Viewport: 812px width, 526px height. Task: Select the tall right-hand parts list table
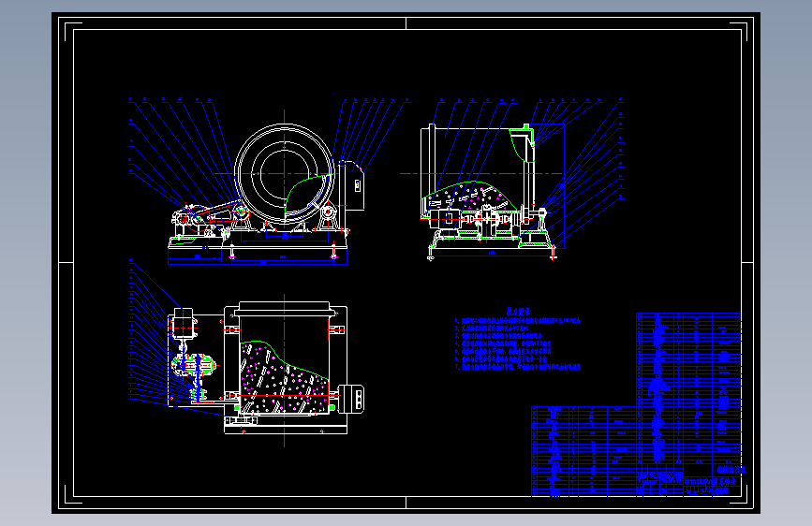point(688,388)
